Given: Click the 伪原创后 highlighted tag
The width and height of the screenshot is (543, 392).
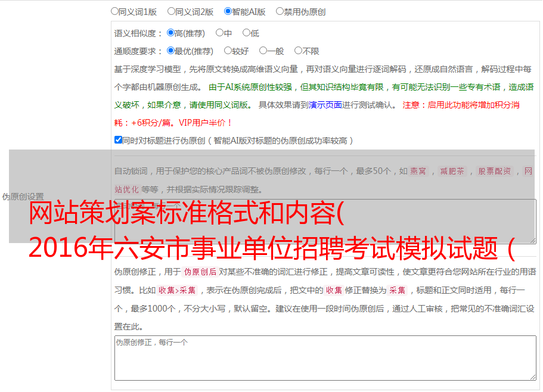Looking at the screenshot, I should click(x=200, y=272).
